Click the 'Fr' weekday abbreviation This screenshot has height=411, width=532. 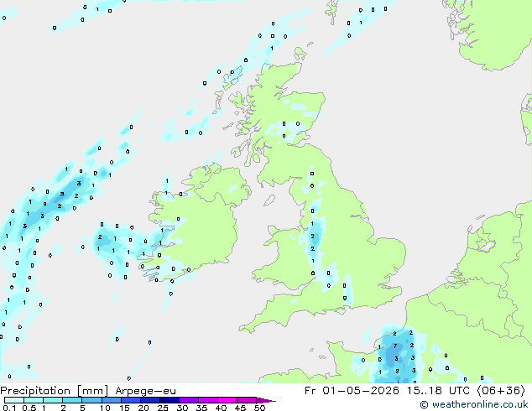click(310, 391)
